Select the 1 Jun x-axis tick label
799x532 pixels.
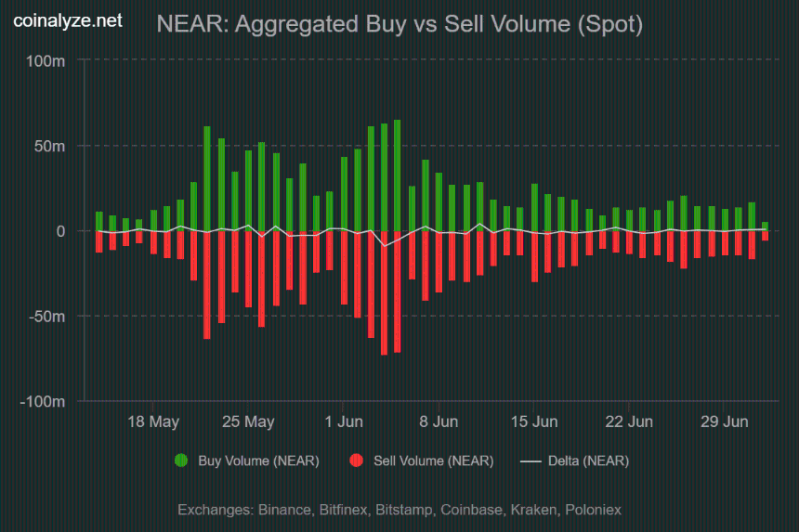pyautogui.click(x=344, y=422)
